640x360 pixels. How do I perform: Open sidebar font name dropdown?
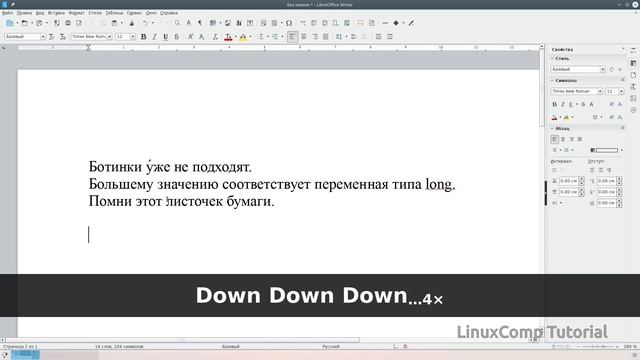[x=600, y=91]
